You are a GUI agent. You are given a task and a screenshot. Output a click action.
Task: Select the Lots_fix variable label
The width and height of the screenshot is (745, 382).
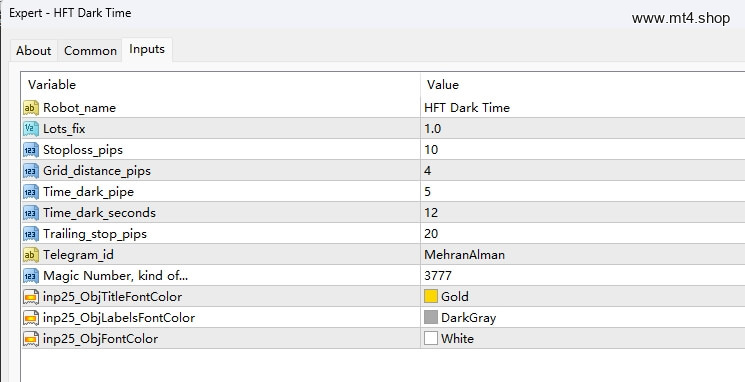[x=64, y=129]
